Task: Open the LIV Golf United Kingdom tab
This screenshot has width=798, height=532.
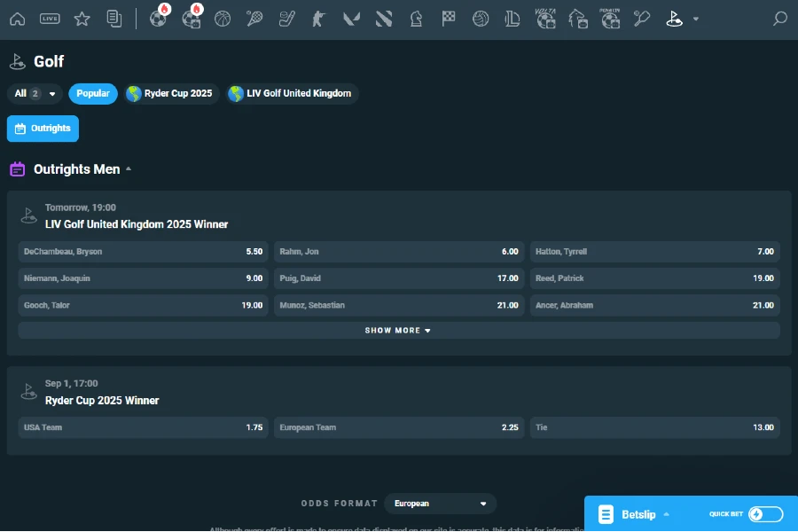Action: click(291, 93)
